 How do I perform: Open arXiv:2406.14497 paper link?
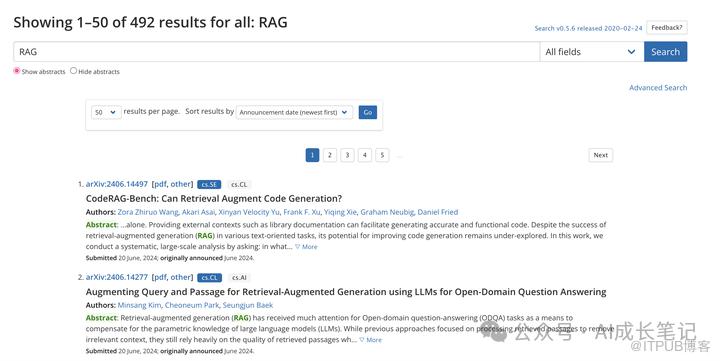coord(117,184)
